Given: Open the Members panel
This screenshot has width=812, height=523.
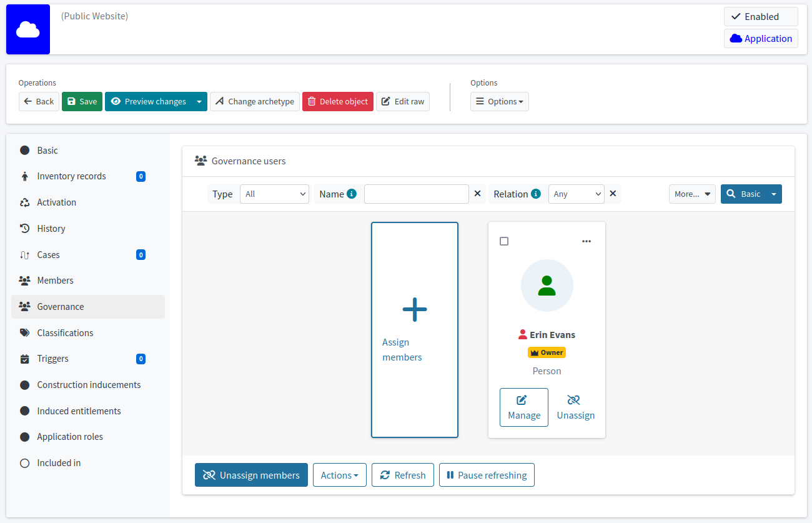Looking at the screenshot, I should (x=55, y=280).
